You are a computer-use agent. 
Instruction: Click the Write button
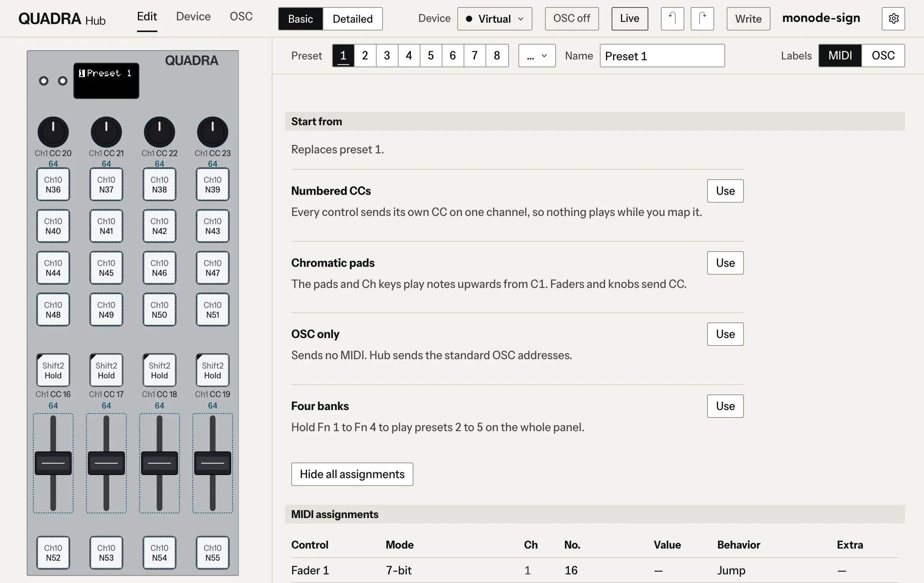[748, 18]
